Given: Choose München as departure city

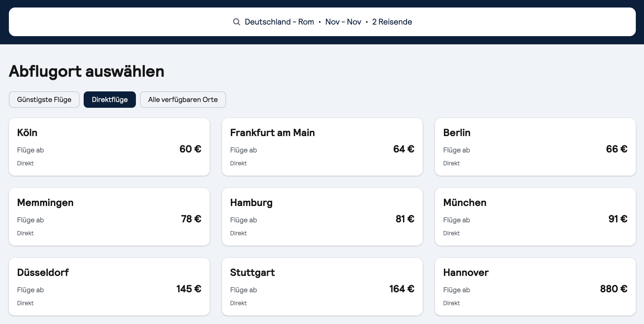Looking at the screenshot, I should pyautogui.click(x=535, y=217).
